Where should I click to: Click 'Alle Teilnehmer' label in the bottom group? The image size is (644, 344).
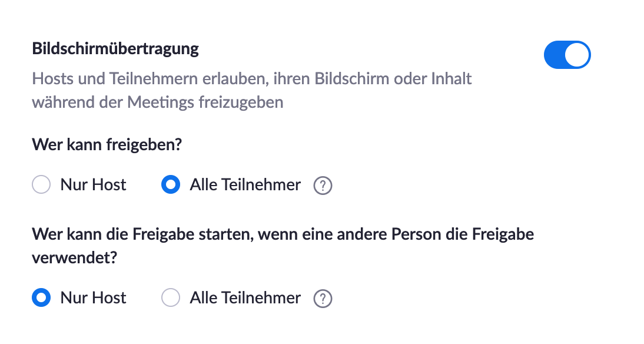pyautogui.click(x=245, y=297)
